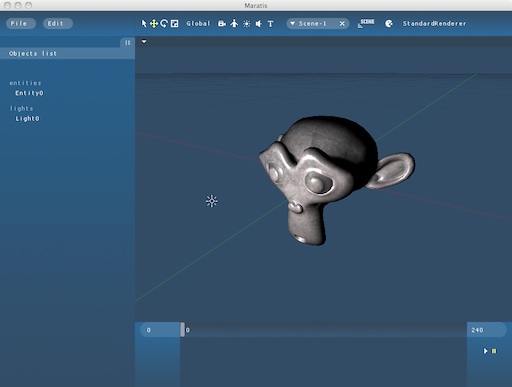Select the light gizmo in the viewport
512x387 pixels.
tap(212, 201)
